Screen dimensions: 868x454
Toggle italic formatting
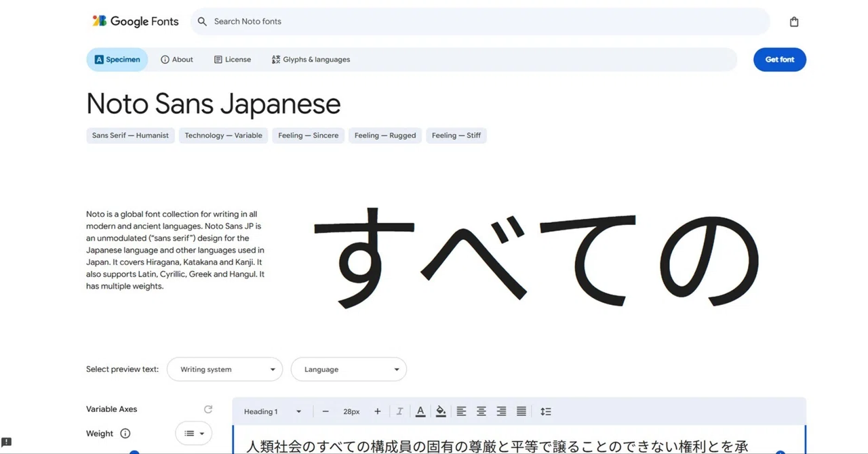pyautogui.click(x=399, y=411)
